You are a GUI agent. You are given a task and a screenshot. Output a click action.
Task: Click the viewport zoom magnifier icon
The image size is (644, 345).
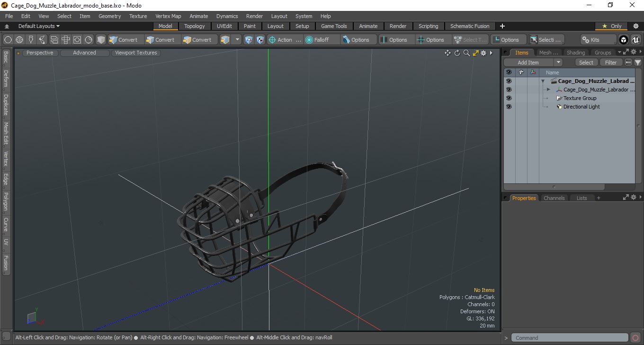[466, 53]
